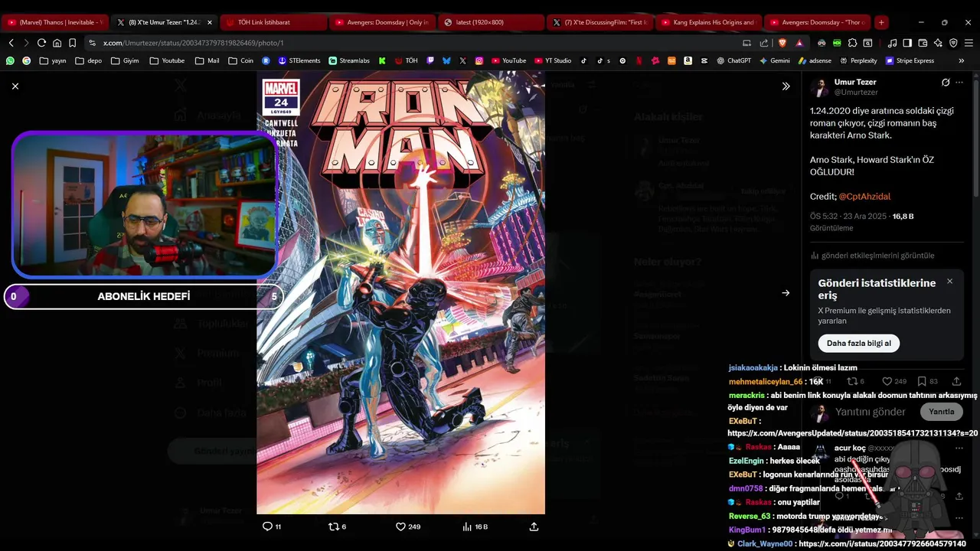Viewport: 980px width, 551px height.
Task: Open the @CptAhzidal credit link
Action: [x=864, y=197]
